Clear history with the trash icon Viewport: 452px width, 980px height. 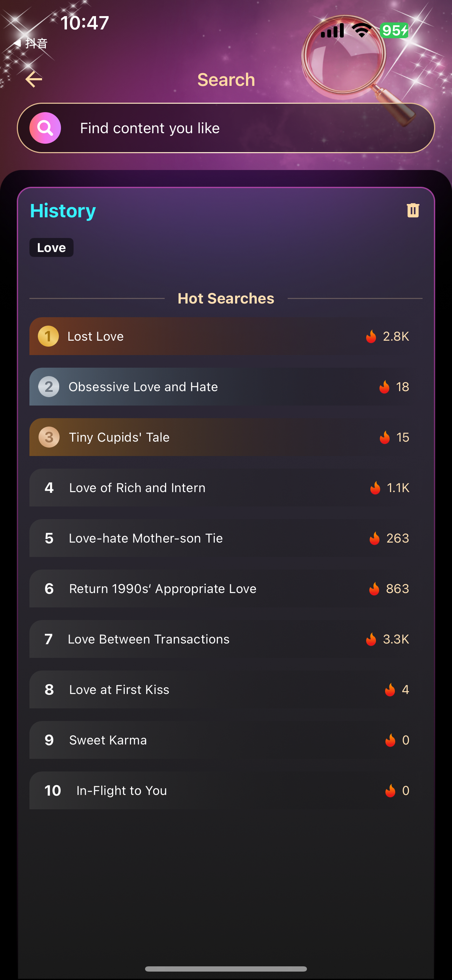413,210
